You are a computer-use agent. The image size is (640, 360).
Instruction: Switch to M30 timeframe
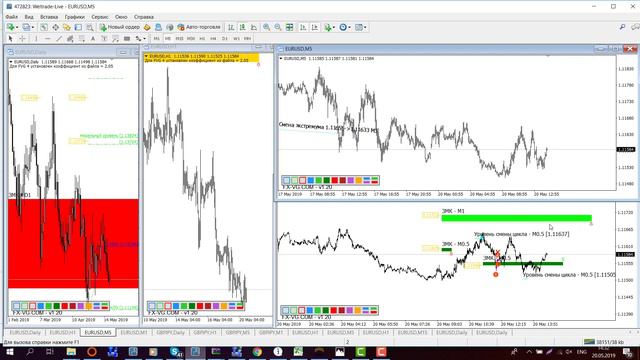(x=191, y=38)
